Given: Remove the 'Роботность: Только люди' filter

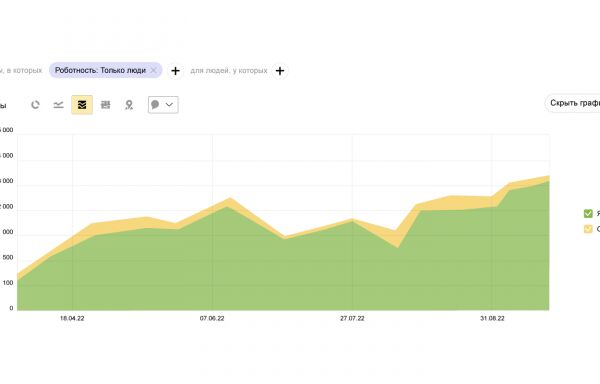Looking at the screenshot, I should 153,70.
